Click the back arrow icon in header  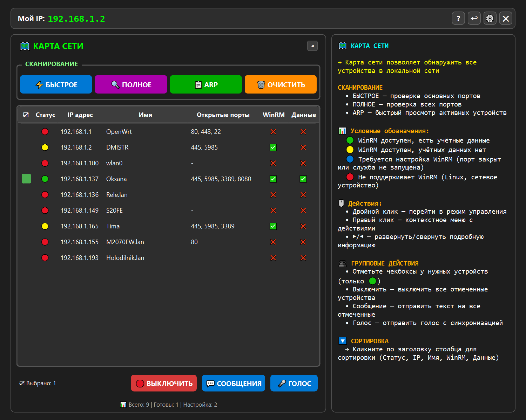point(474,19)
